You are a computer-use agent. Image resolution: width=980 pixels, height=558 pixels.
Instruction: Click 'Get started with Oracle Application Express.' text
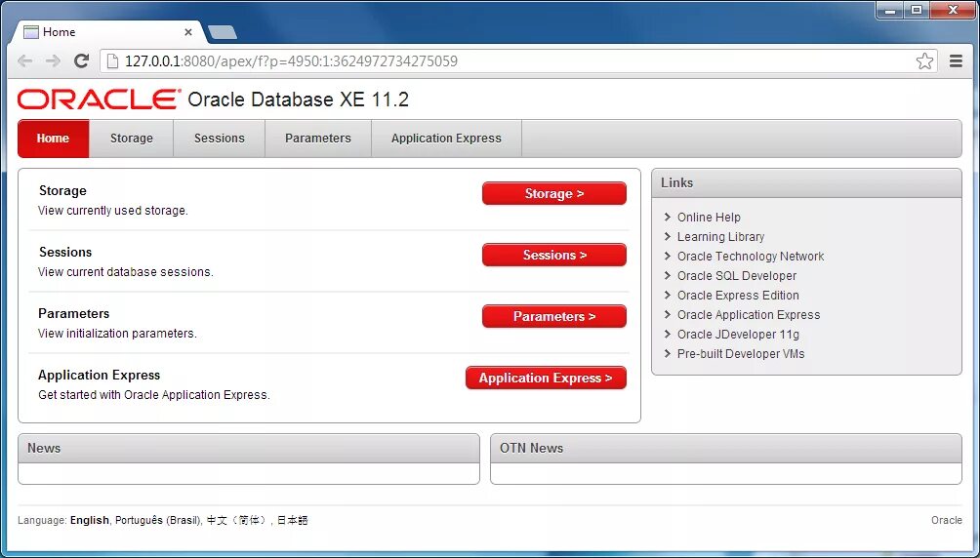pyautogui.click(x=154, y=395)
